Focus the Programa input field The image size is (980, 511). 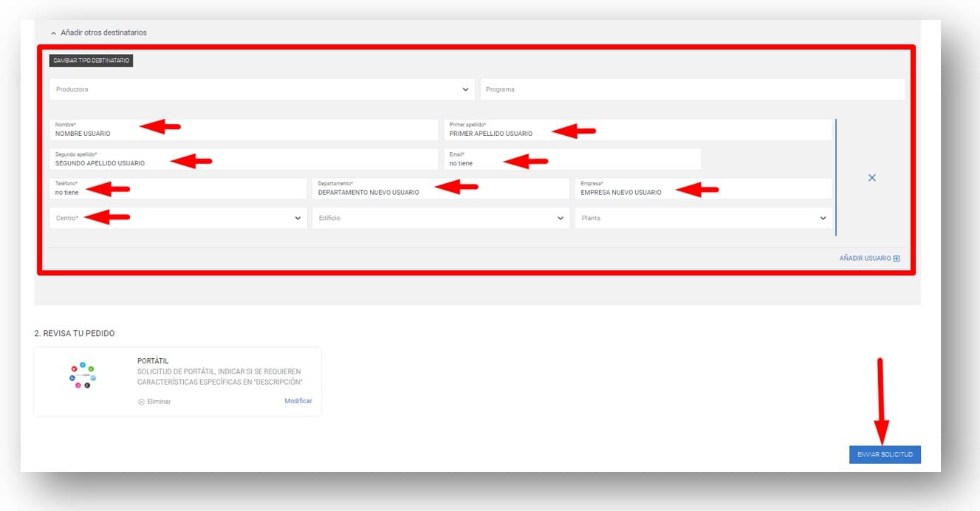point(692,89)
